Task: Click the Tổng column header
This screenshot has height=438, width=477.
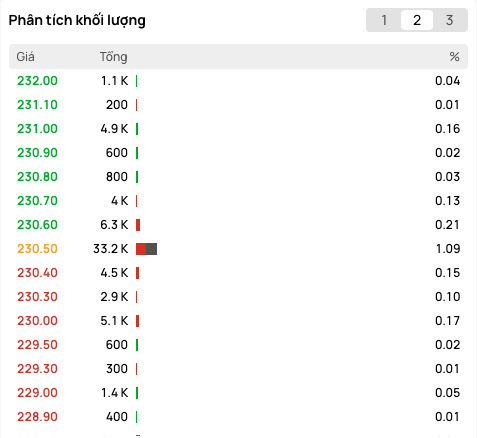Action: [113, 57]
